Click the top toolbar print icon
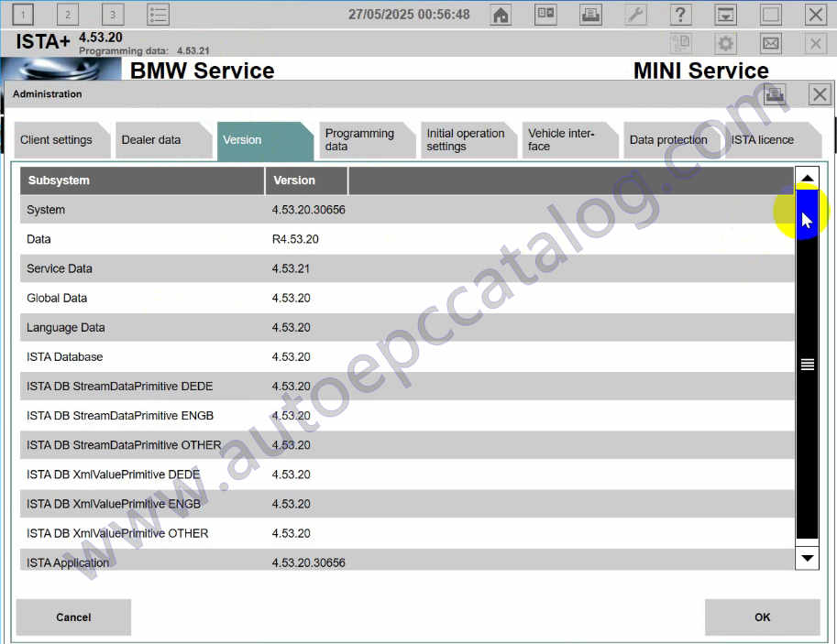 coord(590,15)
